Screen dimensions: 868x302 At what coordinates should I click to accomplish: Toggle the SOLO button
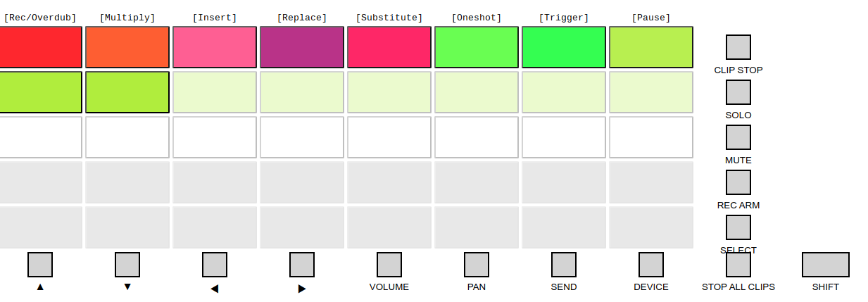(x=738, y=92)
